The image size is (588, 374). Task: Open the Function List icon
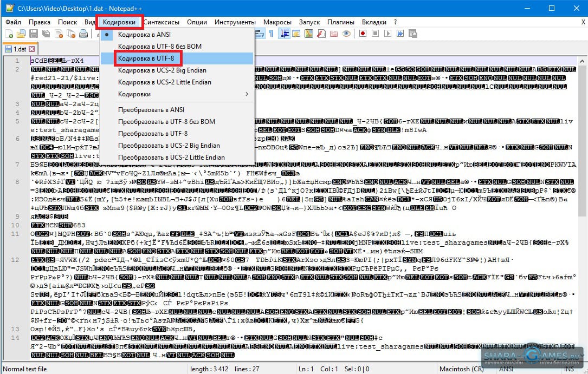coord(321,34)
